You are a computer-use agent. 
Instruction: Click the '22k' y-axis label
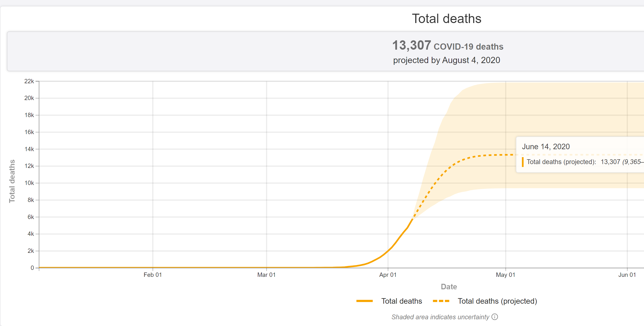coord(29,81)
